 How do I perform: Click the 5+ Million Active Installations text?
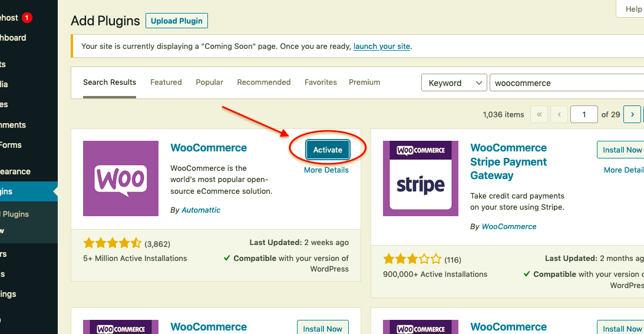pyautogui.click(x=135, y=259)
